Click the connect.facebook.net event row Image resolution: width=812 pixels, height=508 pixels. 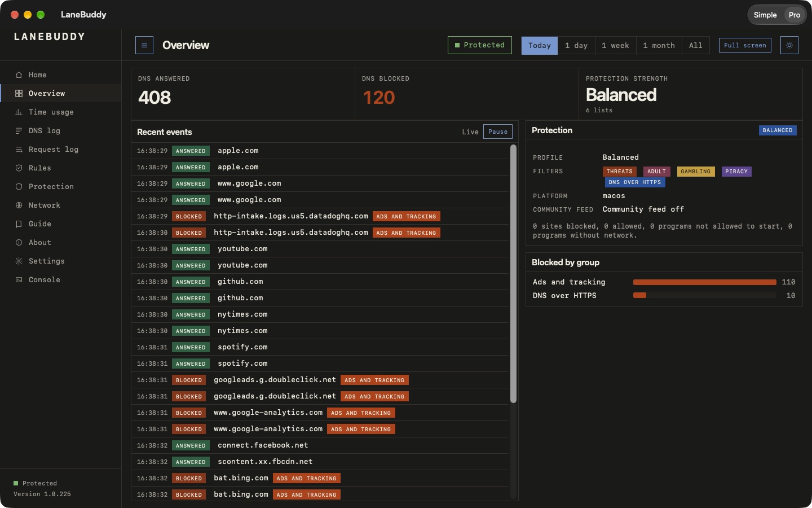pos(320,445)
